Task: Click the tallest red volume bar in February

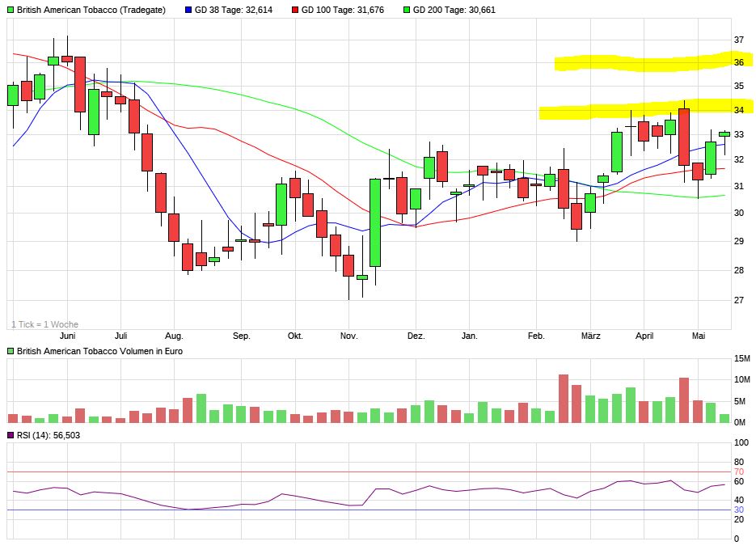Action: [564, 399]
